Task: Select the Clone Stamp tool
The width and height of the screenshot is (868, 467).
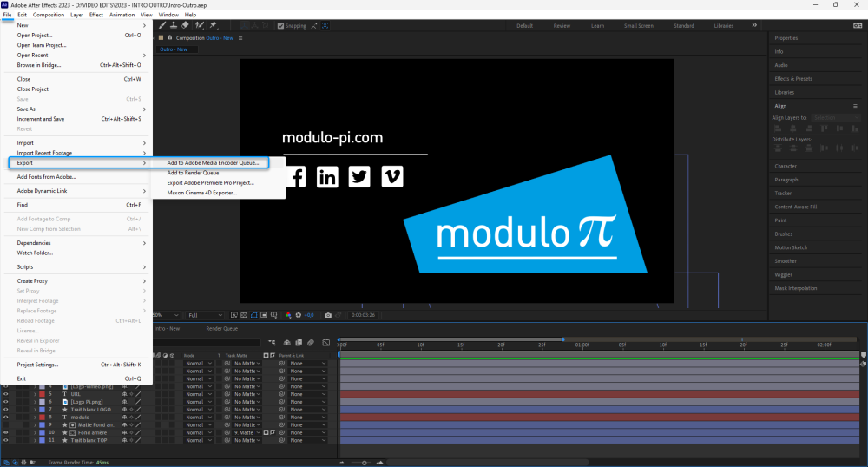Action: click(174, 25)
